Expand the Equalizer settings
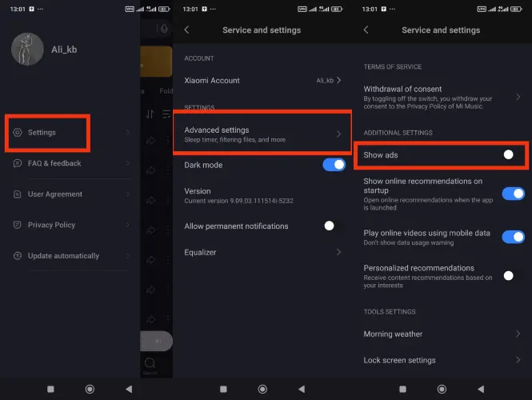 pos(338,252)
